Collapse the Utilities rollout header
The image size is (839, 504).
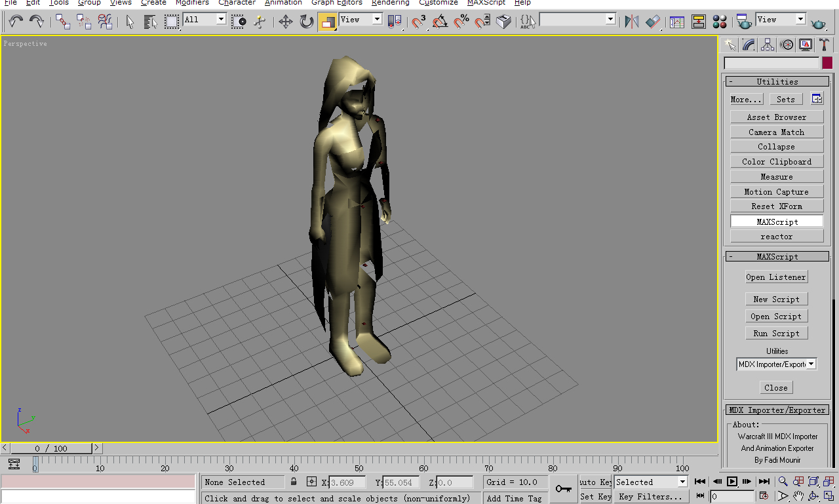[x=777, y=82]
